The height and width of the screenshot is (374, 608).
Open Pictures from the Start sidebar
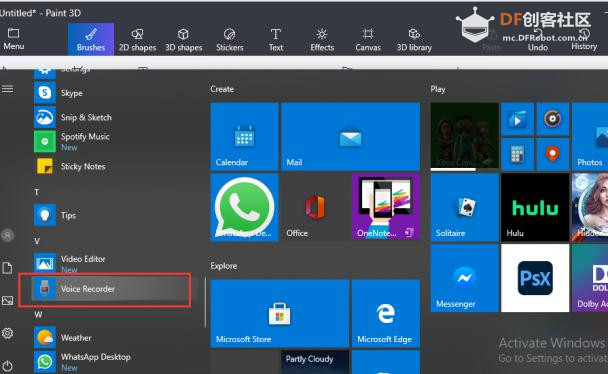[x=7, y=300]
